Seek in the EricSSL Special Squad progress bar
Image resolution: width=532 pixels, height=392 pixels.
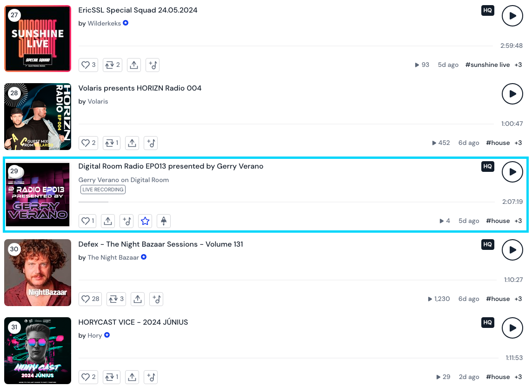[x=286, y=46]
